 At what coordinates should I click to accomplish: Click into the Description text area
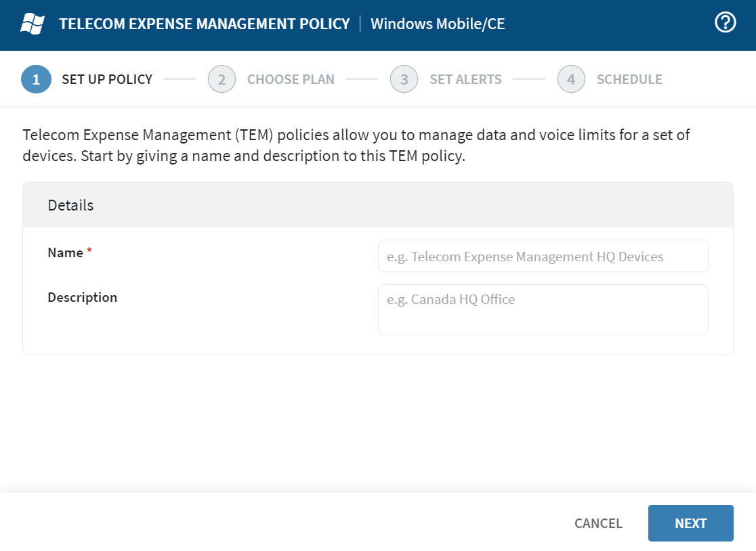543,309
